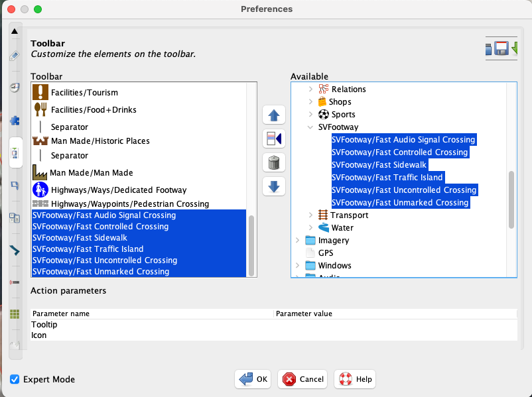This screenshot has width=532, height=397.
Task: Expand the Transport category
Action: pyautogui.click(x=310, y=215)
